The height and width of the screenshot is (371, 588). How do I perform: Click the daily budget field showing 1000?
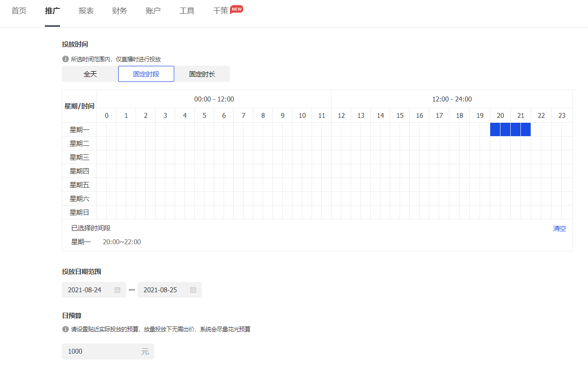(108, 351)
